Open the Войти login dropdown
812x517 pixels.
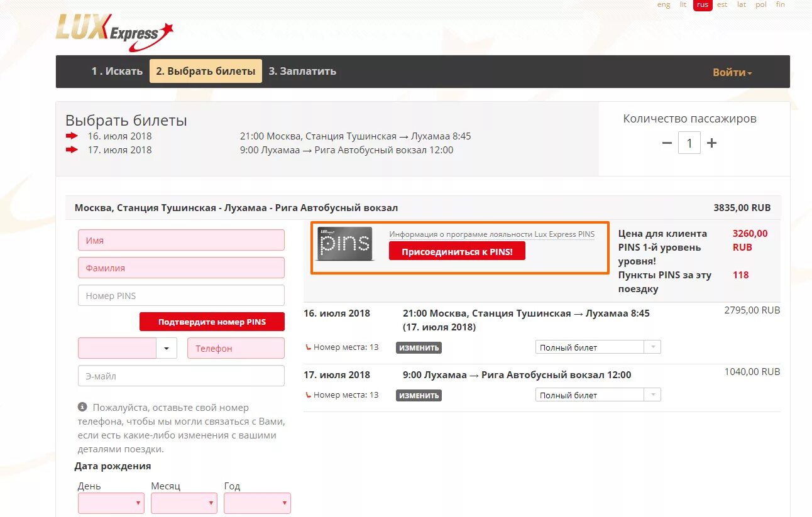(732, 72)
